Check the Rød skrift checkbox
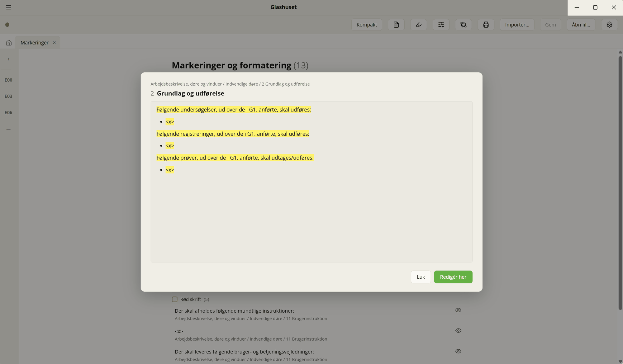 pyautogui.click(x=175, y=299)
